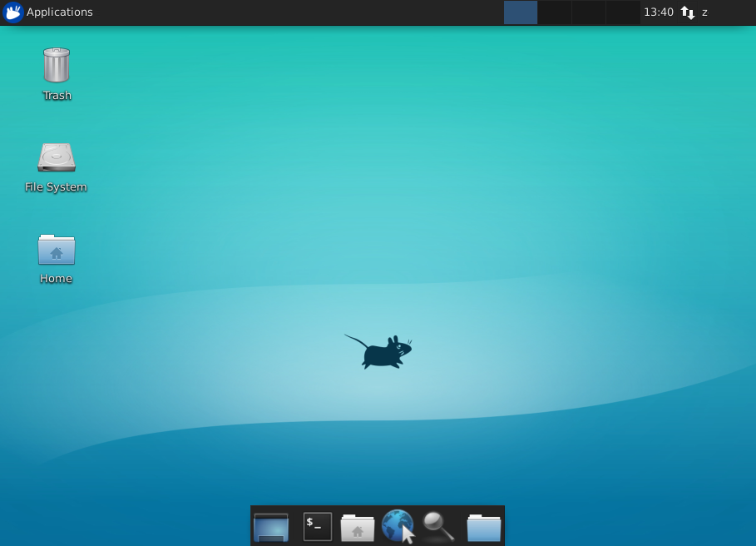The height and width of the screenshot is (546, 756).
Task: Switch to the fourth workspace
Action: [x=623, y=12]
